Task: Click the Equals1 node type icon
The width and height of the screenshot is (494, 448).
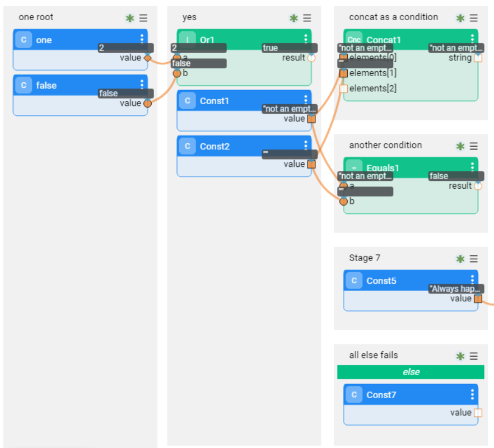Action: (354, 167)
